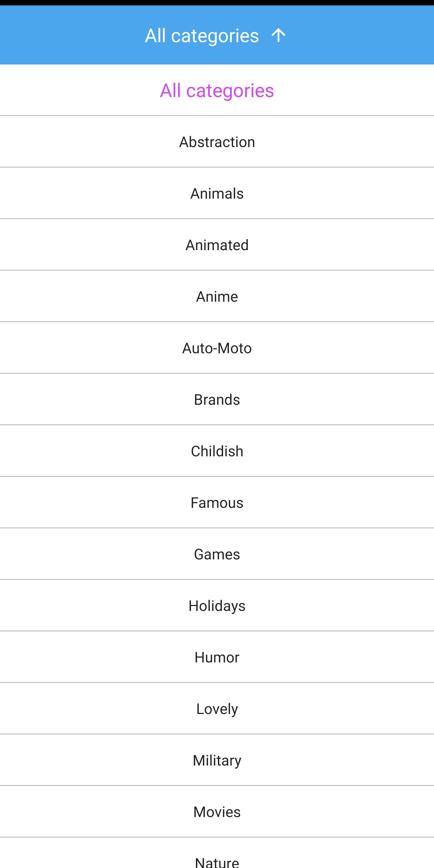Image resolution: width=434 pixels, height=868 pixels.
Task: Click the up arrow icon in header
Action: (x=278, y=35)
